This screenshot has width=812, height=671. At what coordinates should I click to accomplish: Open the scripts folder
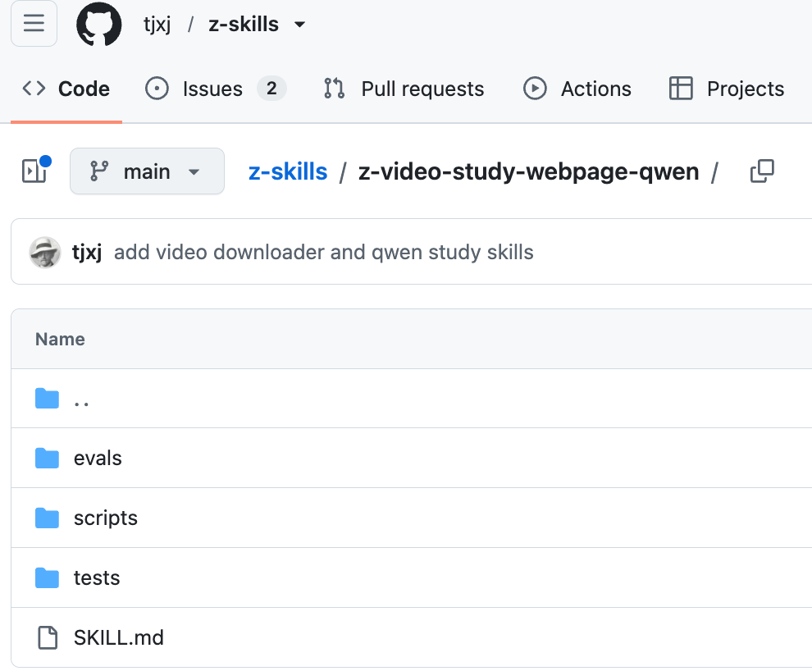(x=106, y=518)
